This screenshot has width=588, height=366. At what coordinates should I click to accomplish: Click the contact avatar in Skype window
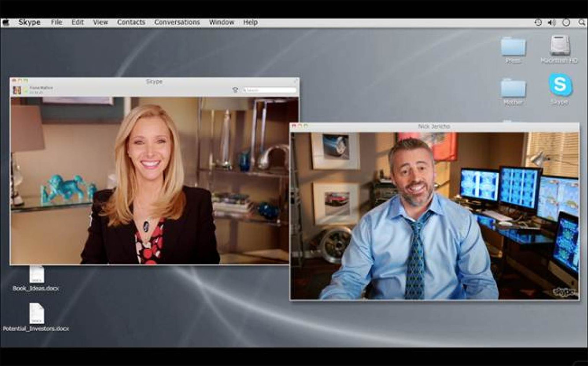(x=17, y=90)
